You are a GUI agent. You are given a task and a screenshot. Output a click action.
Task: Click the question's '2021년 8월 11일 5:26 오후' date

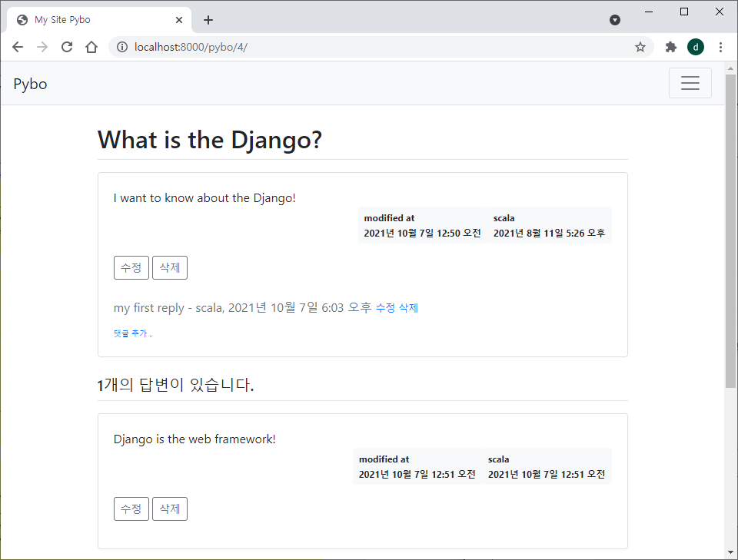(549, 234)
